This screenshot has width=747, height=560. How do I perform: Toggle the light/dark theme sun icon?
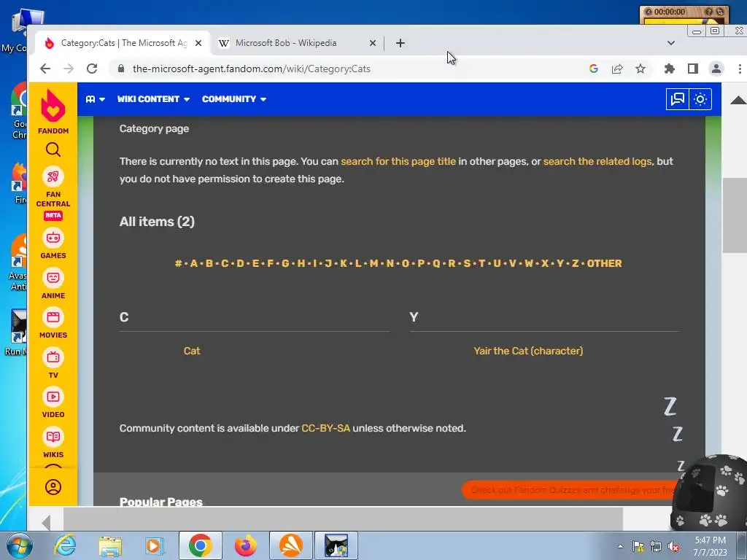point(700,99)
